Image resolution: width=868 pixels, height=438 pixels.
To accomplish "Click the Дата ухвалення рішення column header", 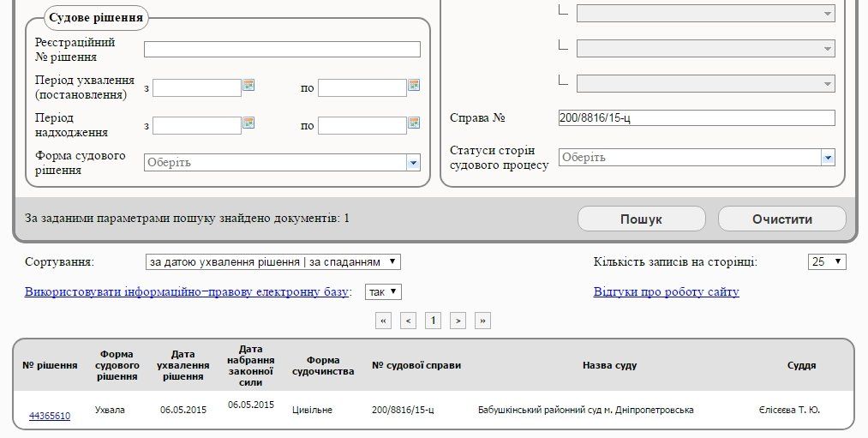I will 183,365.
